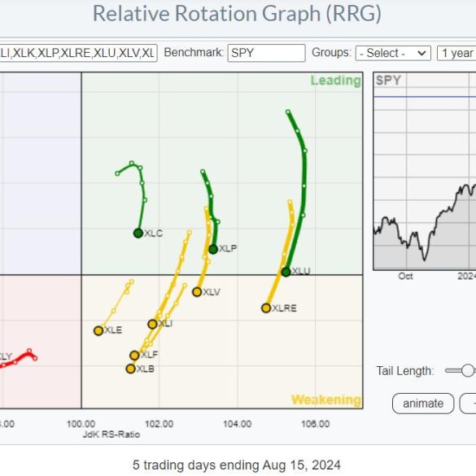Select the XLRE yellow marker dot
The image size is (476, 476).
[266, 308]
